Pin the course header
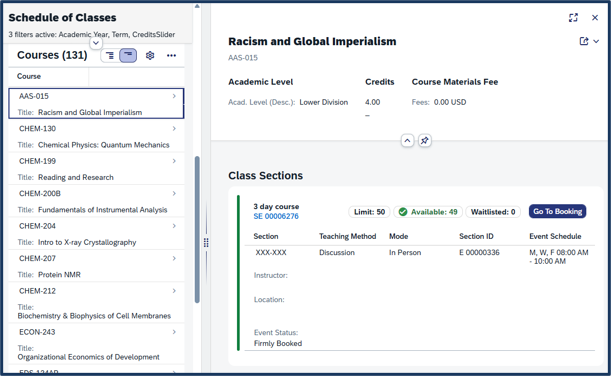611x376 pixels. 425,141
